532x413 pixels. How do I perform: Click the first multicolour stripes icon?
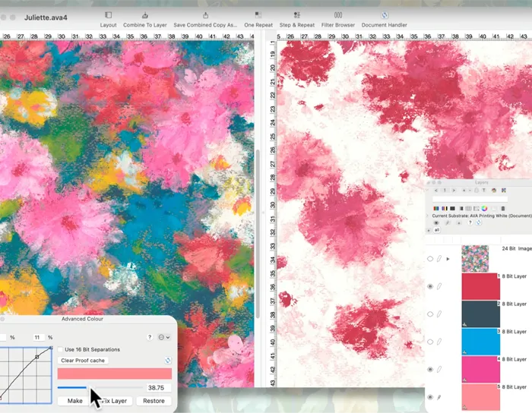436,208
